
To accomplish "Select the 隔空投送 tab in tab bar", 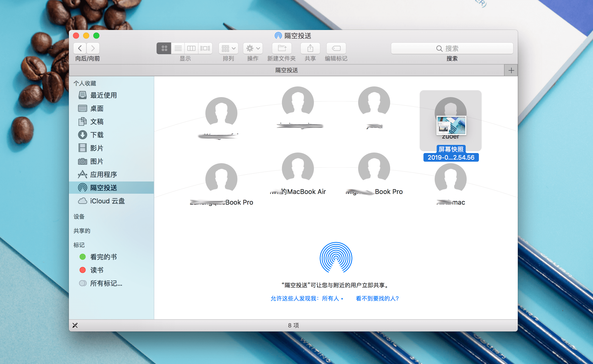I will (287, 70).
